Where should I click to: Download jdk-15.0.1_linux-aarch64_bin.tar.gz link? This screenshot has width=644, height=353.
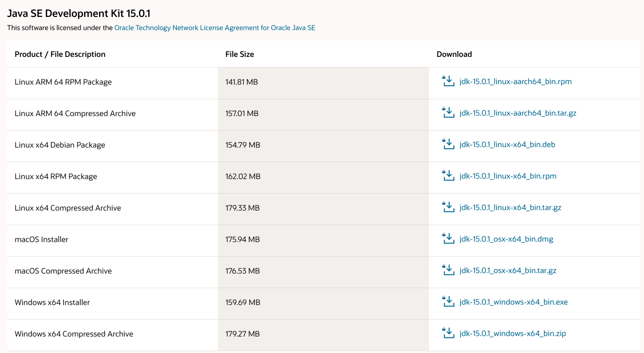[518, 113]
